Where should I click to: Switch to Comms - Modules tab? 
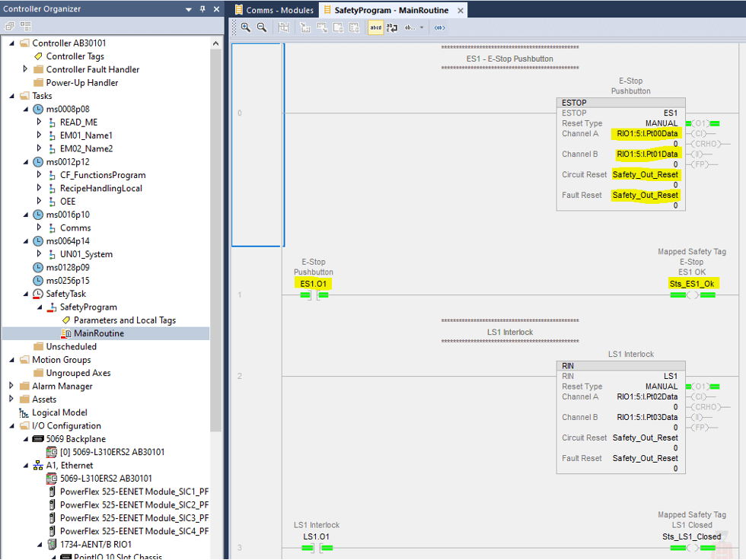point(275,10)
